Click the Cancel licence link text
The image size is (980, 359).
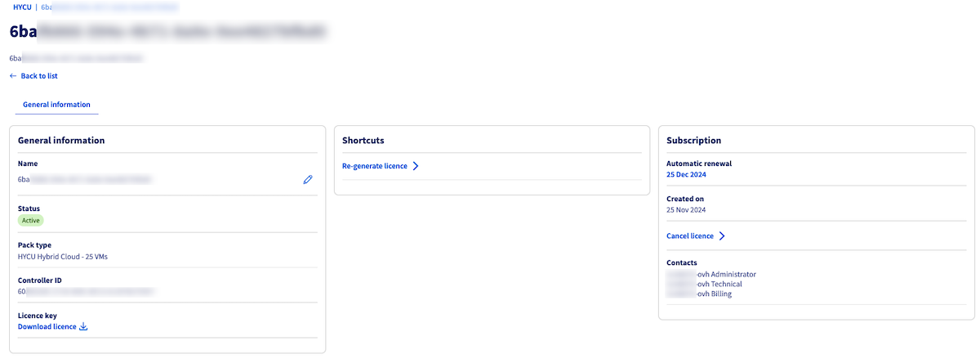690,236
